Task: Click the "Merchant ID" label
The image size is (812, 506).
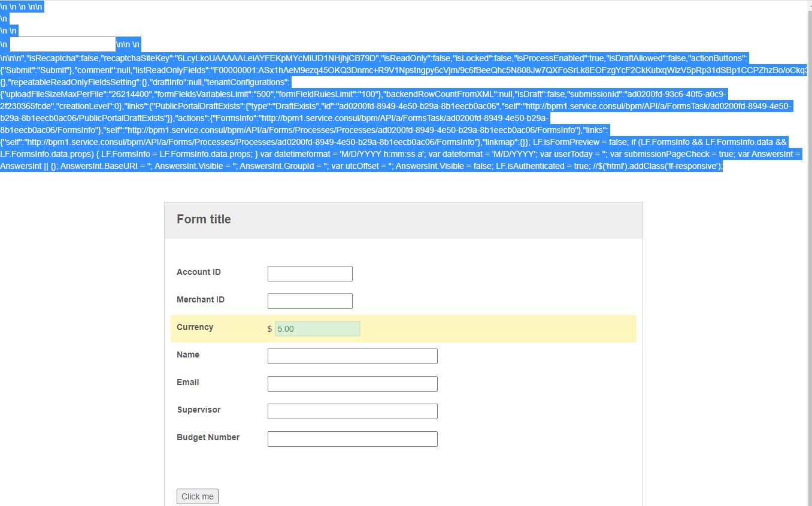Action: point(201,299)
